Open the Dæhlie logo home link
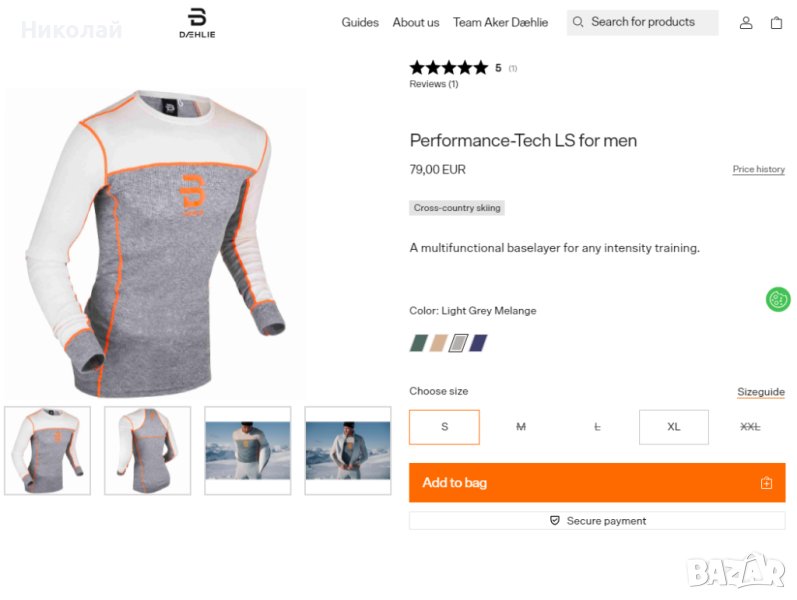 (x=197, y=22)
